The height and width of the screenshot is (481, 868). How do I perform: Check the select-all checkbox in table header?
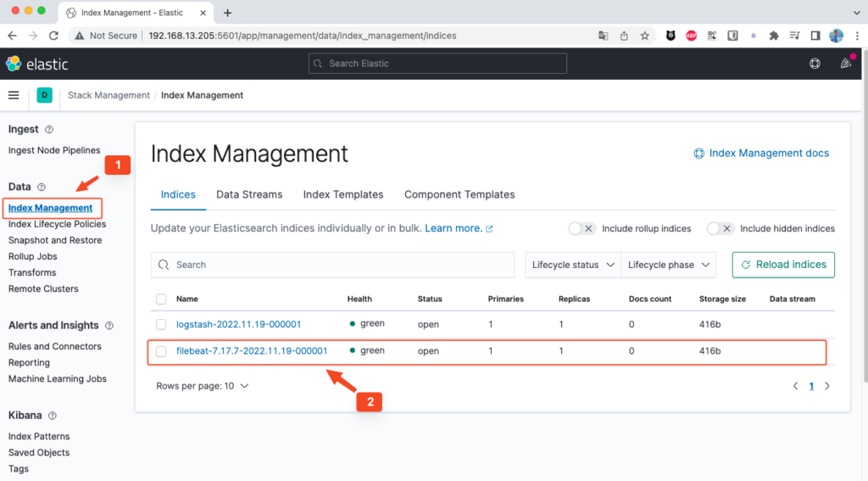[x=161, y=299]
